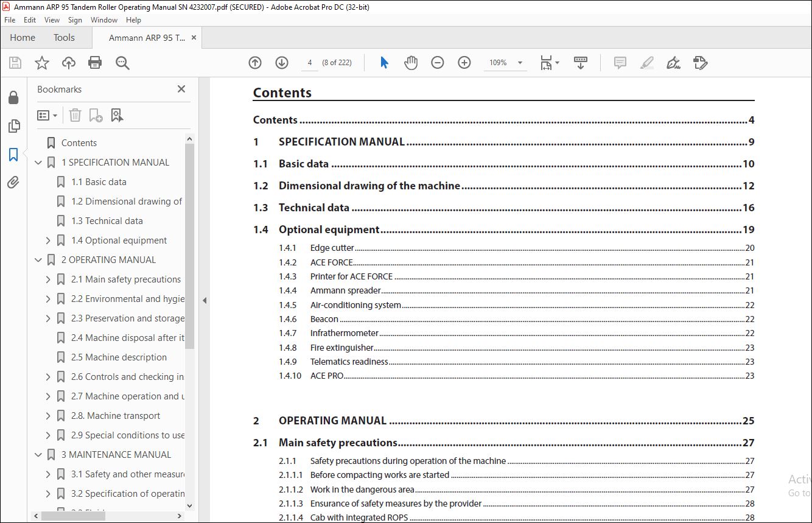Select the highlight text pen tool
The height and width of the screenshot is (523, 812).
pyautogui.click(x=647, y=63)
